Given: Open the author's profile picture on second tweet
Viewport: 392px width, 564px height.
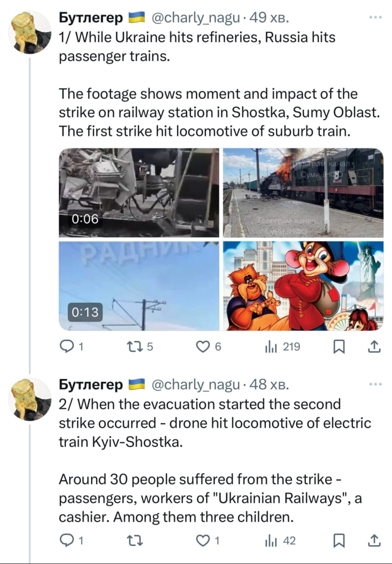Looking at the screenshot, I should coord(29,399).
